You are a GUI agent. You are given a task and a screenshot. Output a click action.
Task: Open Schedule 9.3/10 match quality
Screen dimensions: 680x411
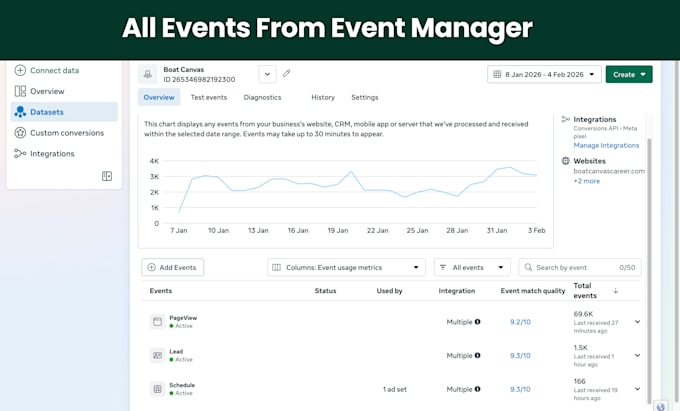(520, 389)
